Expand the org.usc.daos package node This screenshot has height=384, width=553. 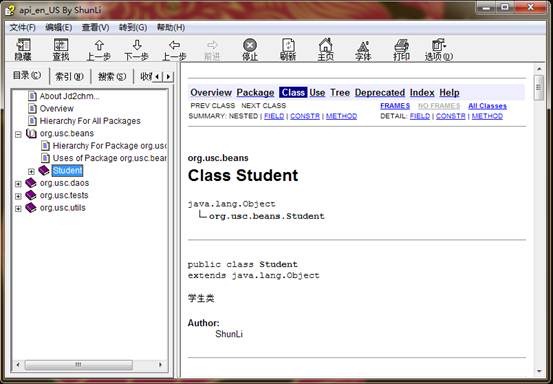[x=18, y=184]
